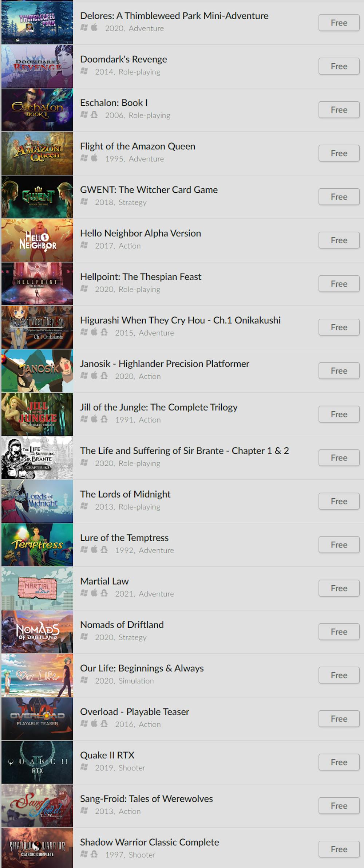Click the Linux icon under Shadow Warrior Classic Complete
The image size is (364, 868).
tap(94, 854)
